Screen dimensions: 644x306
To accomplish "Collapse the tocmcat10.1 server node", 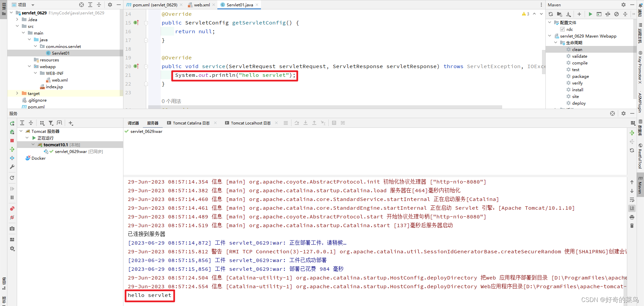I will pyautogui.click(x=33, y=145).
